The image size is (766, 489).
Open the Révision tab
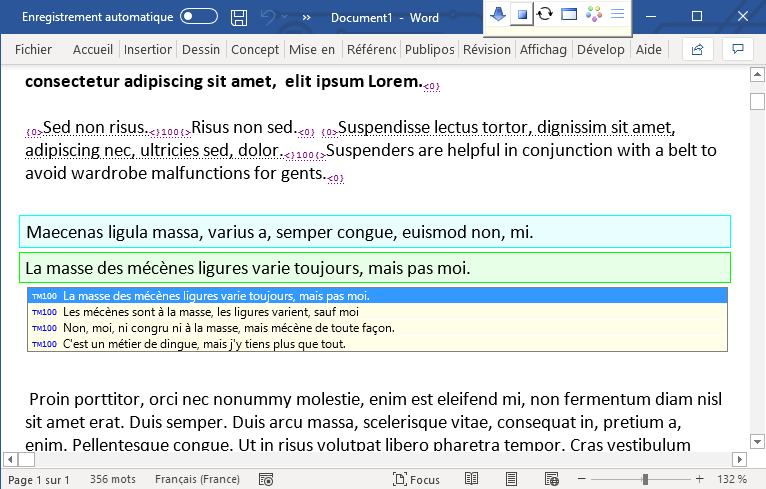(487, 49)
